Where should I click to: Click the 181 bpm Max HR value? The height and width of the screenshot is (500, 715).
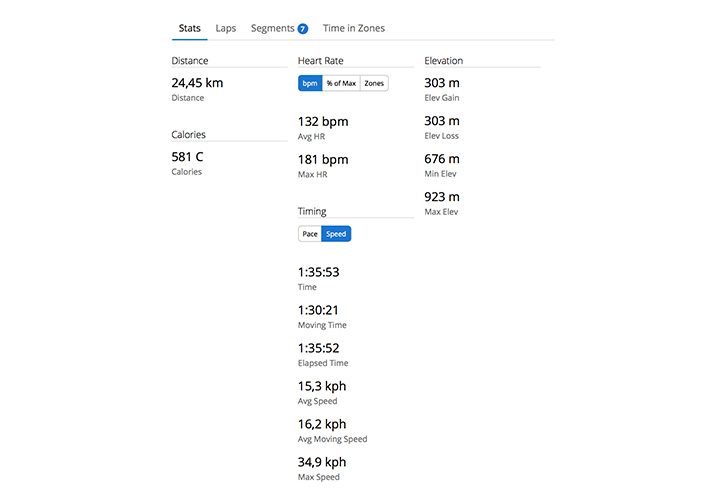click(x=323, y=160)
